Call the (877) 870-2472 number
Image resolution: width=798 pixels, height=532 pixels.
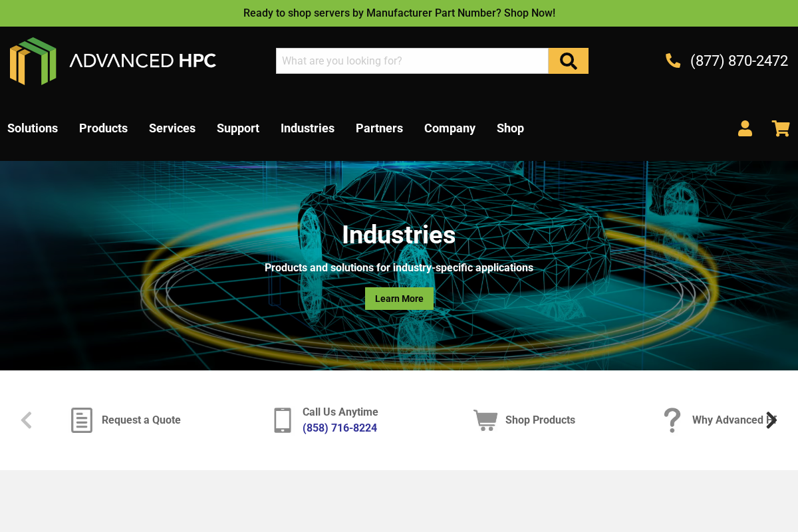739,61
